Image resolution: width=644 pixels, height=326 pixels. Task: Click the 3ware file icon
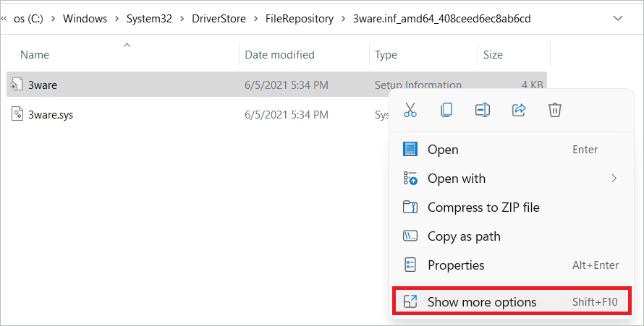pyautogui.click(x=17, y=85)
